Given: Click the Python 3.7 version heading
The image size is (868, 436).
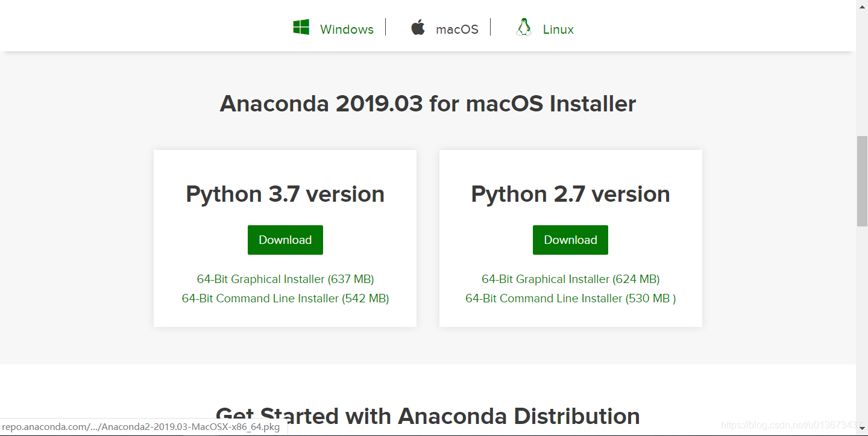Looking at the screenshot, I should click(x=285, y=194).
